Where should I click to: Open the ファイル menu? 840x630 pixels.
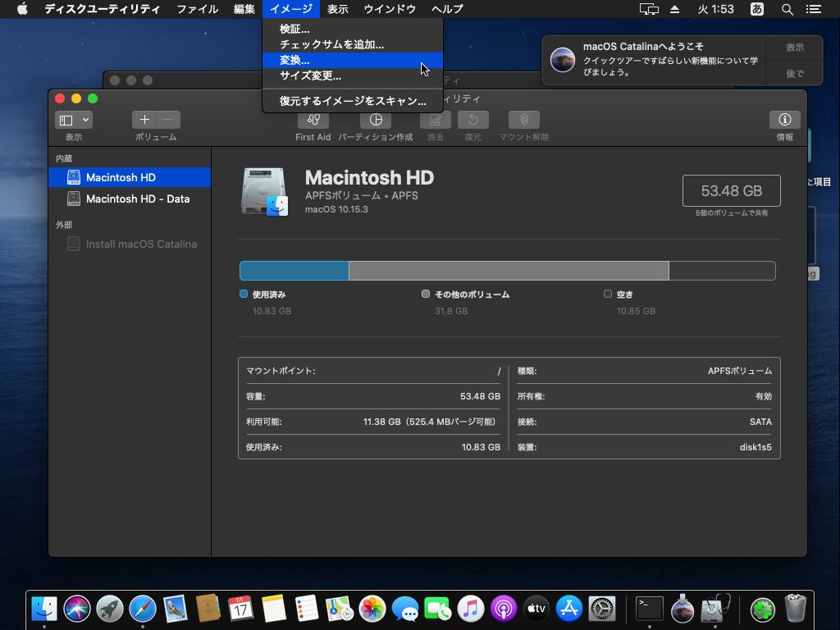pos(197,9)
